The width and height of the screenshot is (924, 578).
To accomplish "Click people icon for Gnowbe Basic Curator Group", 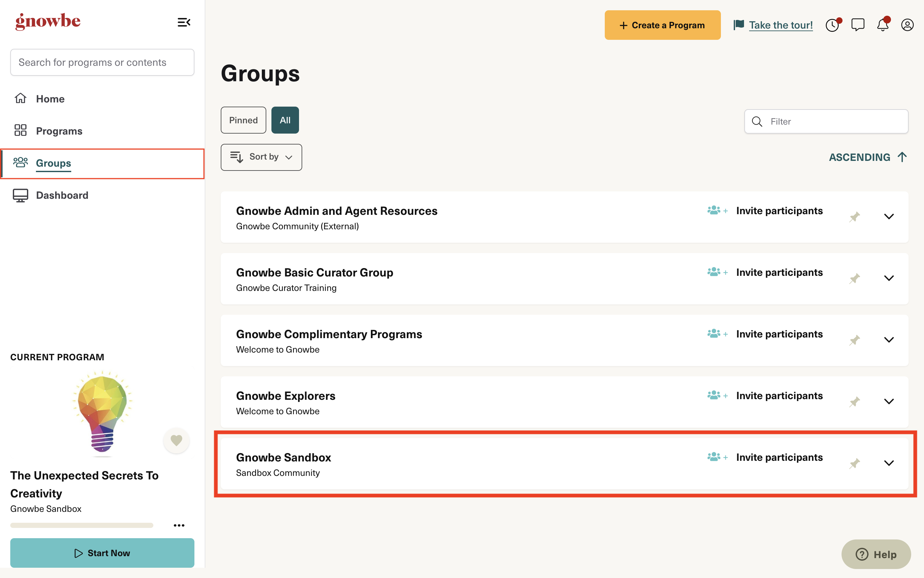I will tap(717, 272).
